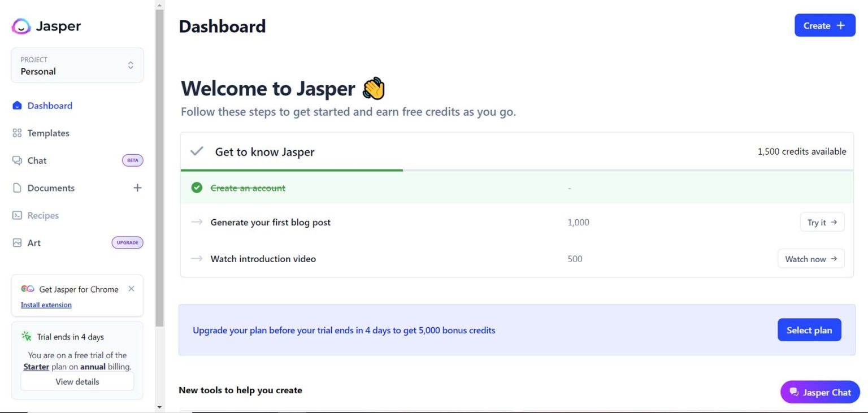Click the green onboarding progress bar
The width and height of the screenshot is (868, 413).
point(292,169)
